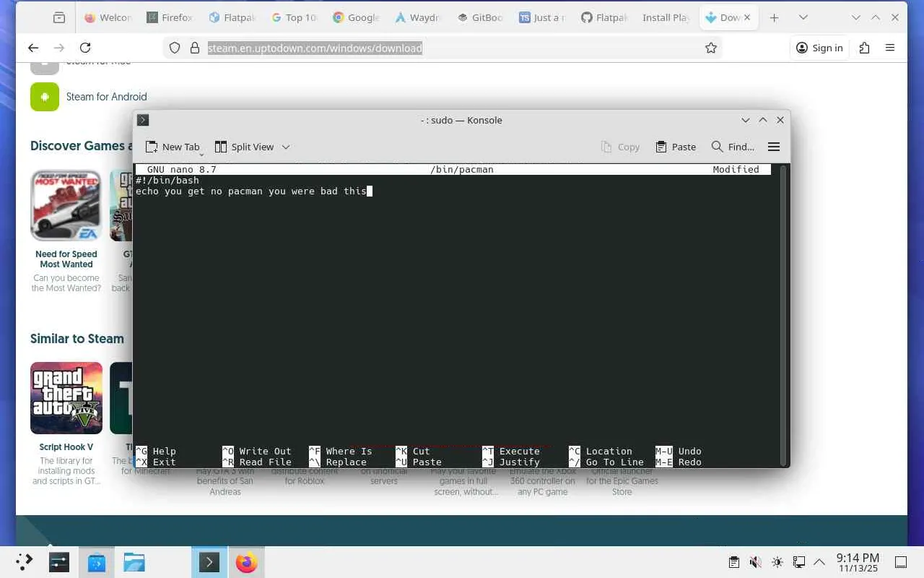The height and width of the screenshot is (578, 924).
Task: Switch to the GitHub Flatpak tab
Action: click(x=605, y=17)
